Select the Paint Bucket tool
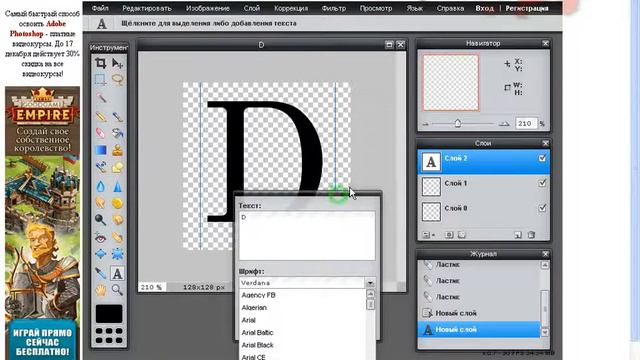This screenshot has height=360, width=640. point(118,133)
